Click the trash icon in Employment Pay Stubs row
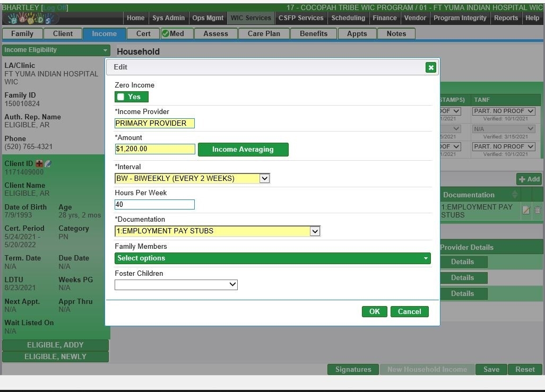Screen dimensions: 545x392 538,210
